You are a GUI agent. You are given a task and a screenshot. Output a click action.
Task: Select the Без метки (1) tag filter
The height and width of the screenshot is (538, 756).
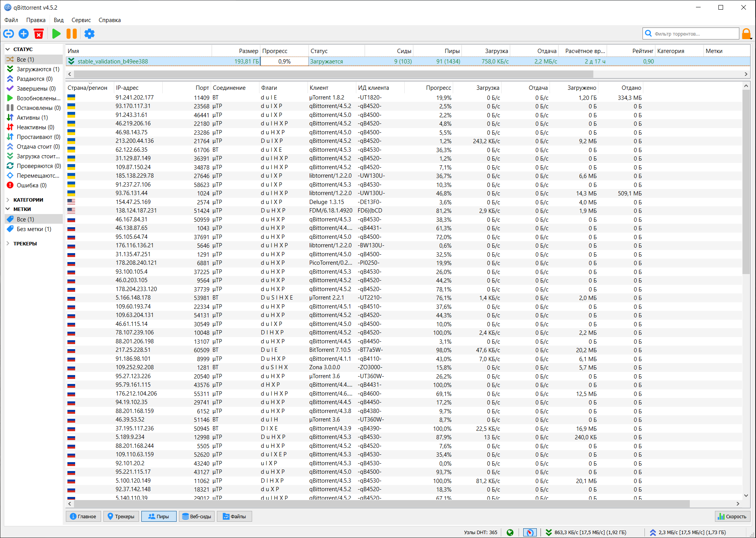(34, 229)
